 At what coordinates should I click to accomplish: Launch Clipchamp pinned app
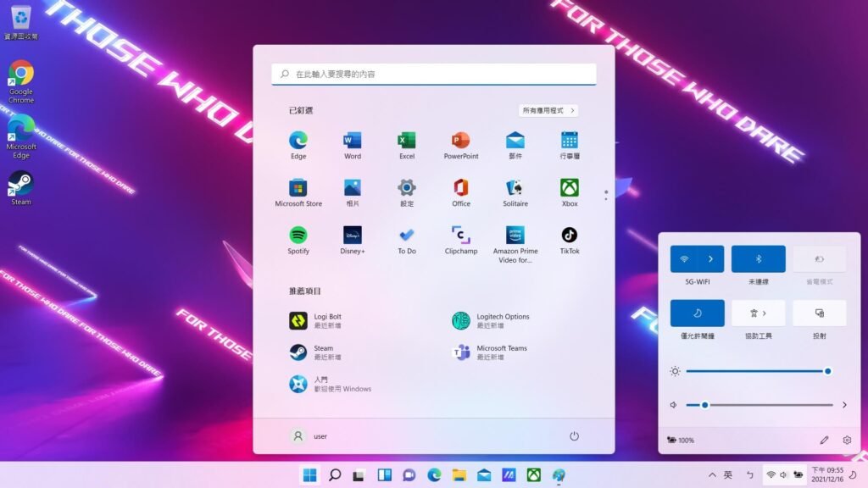[460, 240]
